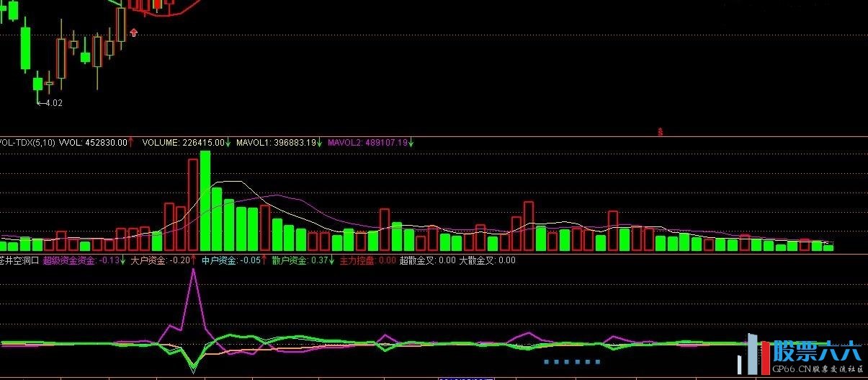Click the red arrow after VVOL 452830.00
868x380 pixels.
131,143
